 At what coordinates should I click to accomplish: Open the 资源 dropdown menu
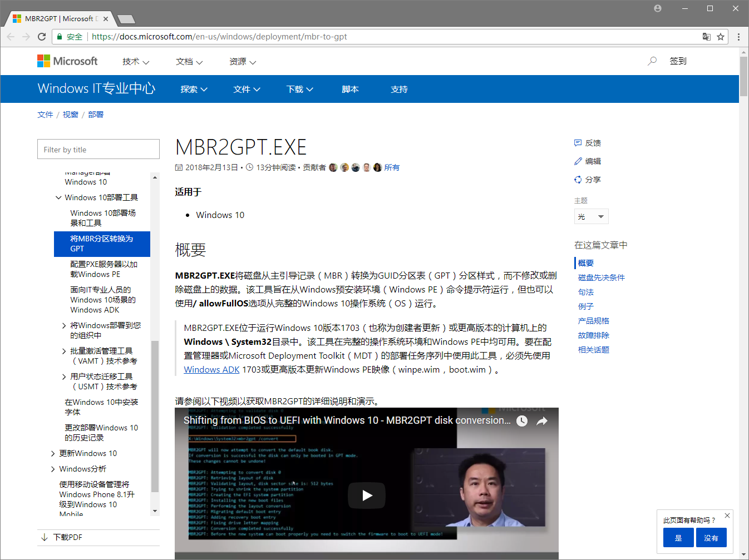tap(243, 62)
